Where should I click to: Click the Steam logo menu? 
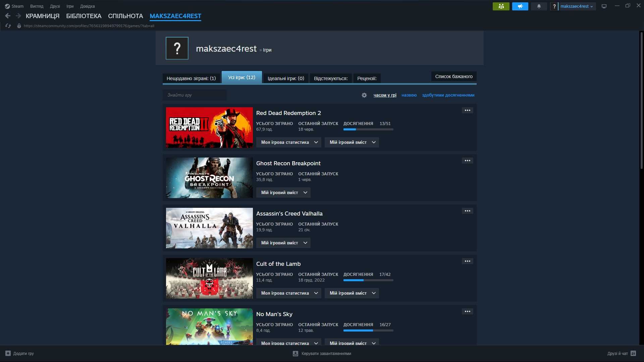(14, 6)
